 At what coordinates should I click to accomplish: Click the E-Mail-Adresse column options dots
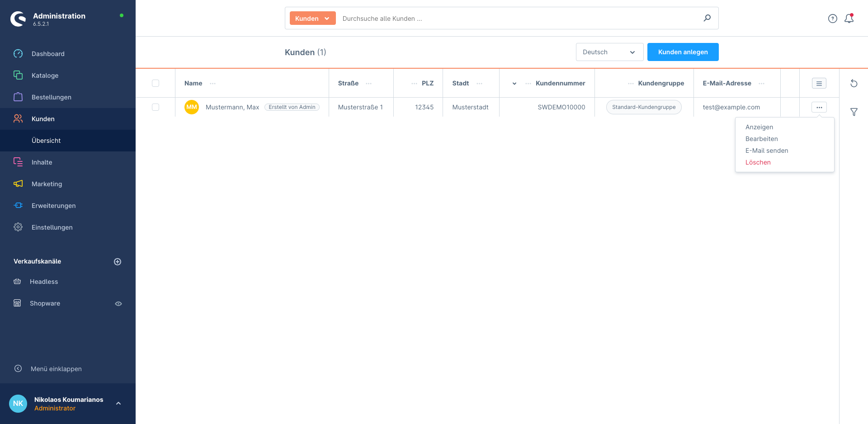pyautogui.click(x=762, y=83)
